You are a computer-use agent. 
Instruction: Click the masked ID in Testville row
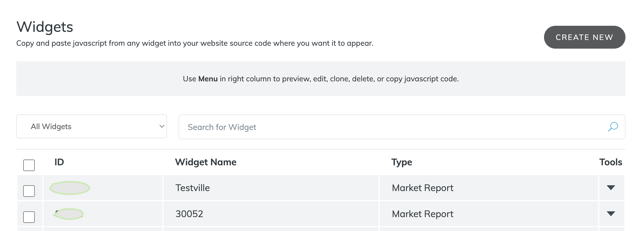coord(70,188)
